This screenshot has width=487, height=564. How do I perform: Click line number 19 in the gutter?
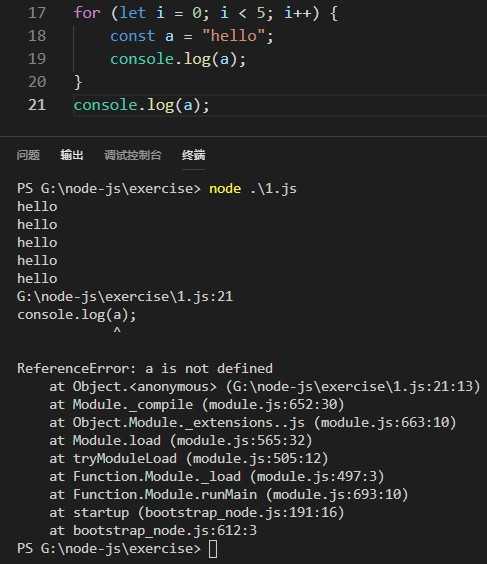(37, 59)
